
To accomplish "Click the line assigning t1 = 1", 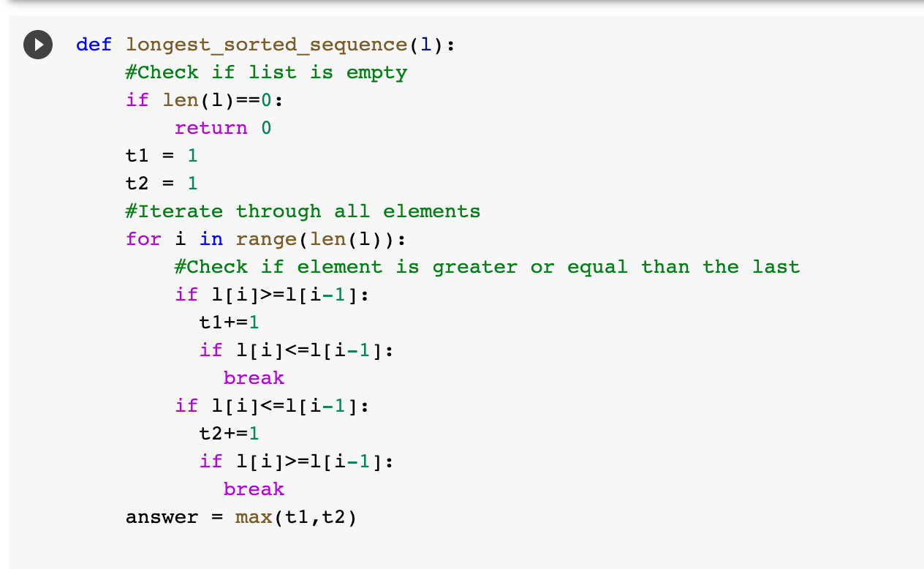I will click(161, 156).
